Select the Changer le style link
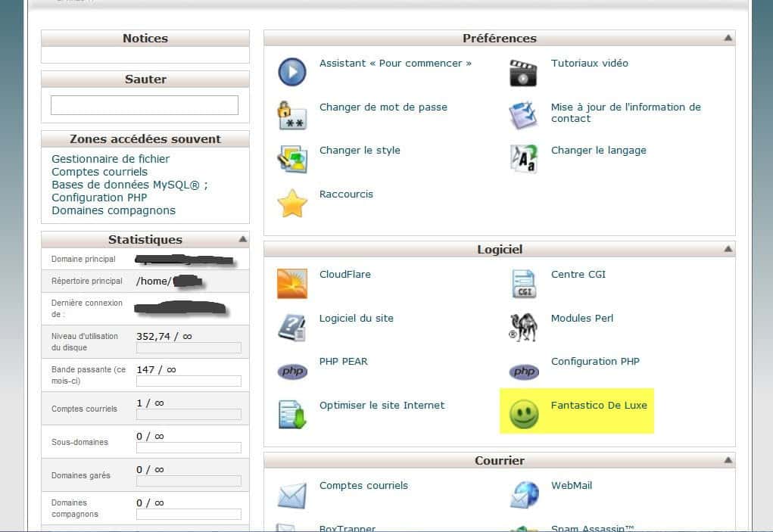 [x=360, y=151]
